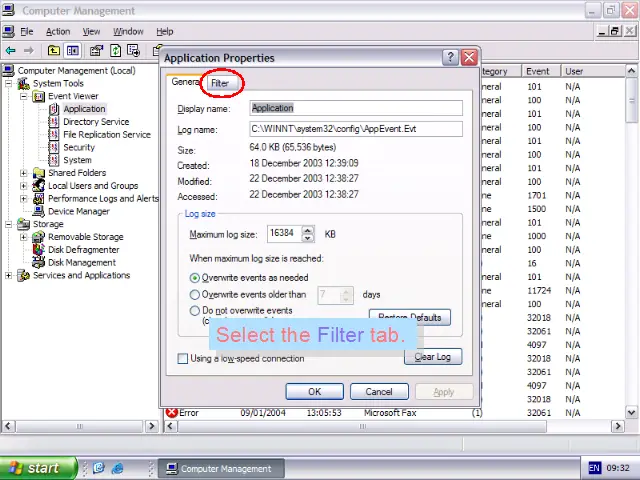The width and height of the screenshot is (640, 480).
Task: Click the Local Users and Groups icon
Action: [39, 186]
